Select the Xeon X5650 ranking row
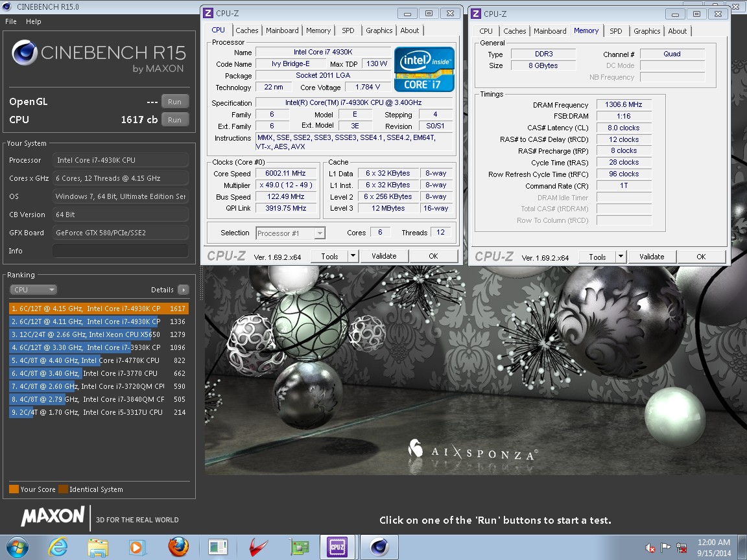Screen dimensions: 747x560 tap(99, 334)
